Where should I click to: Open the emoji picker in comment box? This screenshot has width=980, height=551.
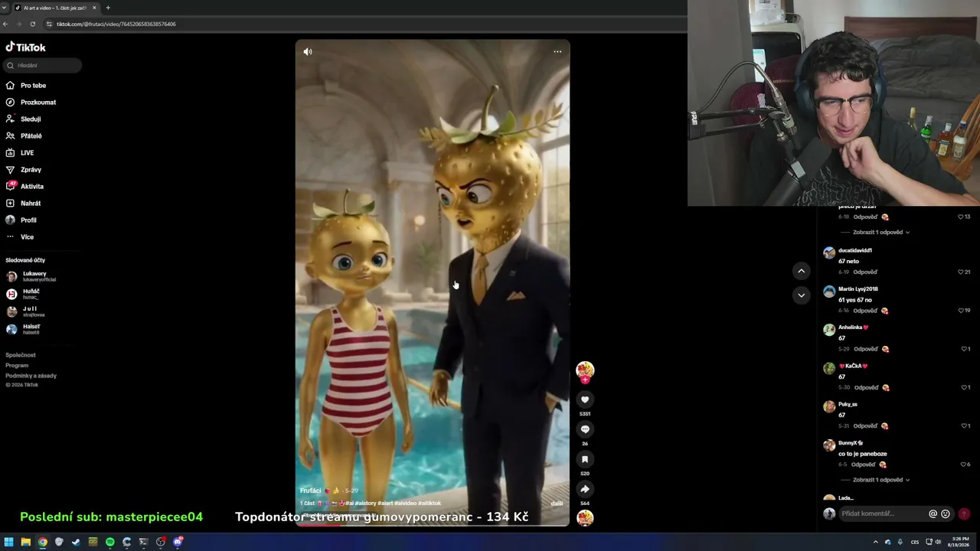(946, 514)
